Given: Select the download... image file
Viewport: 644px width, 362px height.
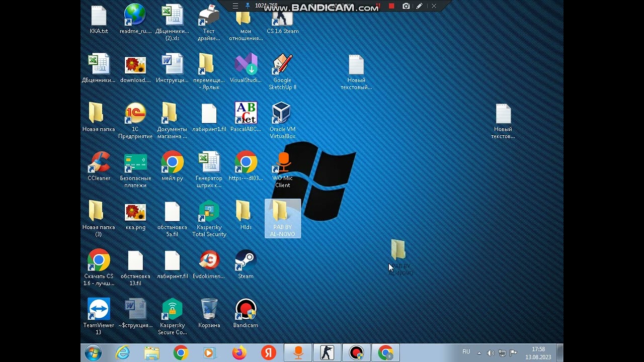Looking at the screenshot, I should pyautogui.click(x=135, y=69).
